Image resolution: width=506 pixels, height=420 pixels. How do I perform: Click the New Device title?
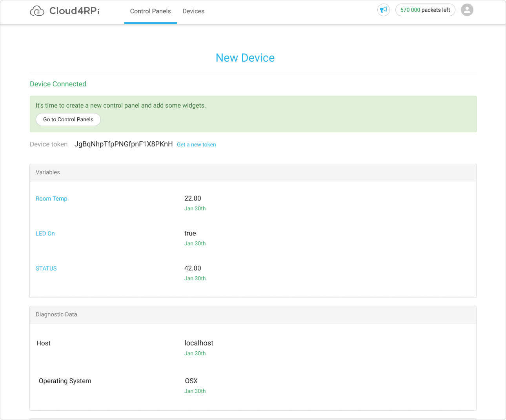(x=245, y=58)
